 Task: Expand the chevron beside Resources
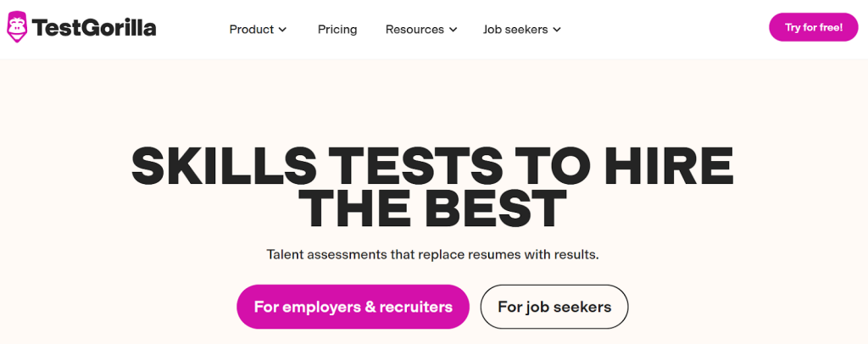pos(453,30)
